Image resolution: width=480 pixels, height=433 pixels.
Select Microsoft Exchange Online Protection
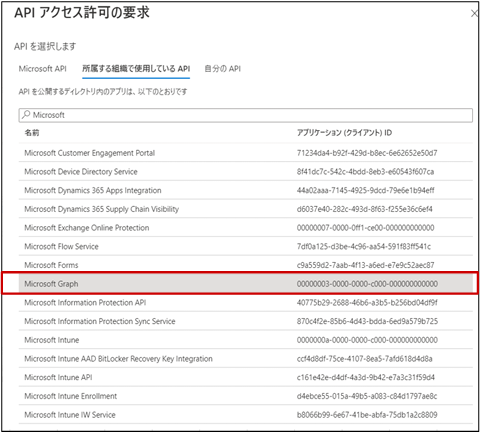point(246,228)
